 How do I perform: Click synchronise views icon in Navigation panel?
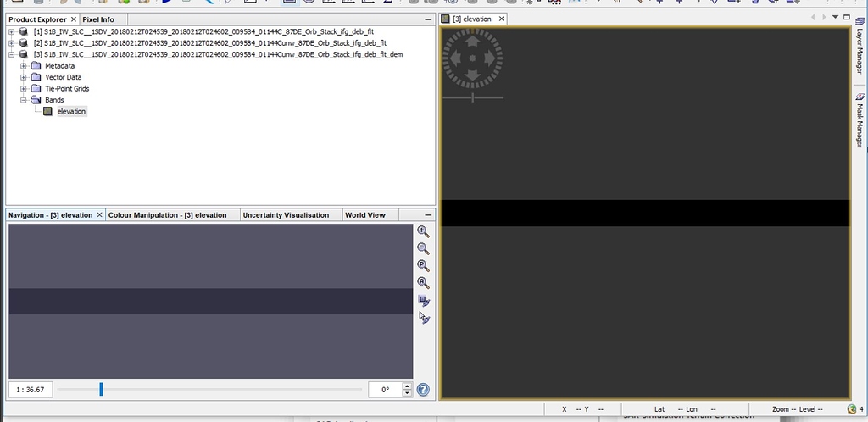[x=424, y=301]
